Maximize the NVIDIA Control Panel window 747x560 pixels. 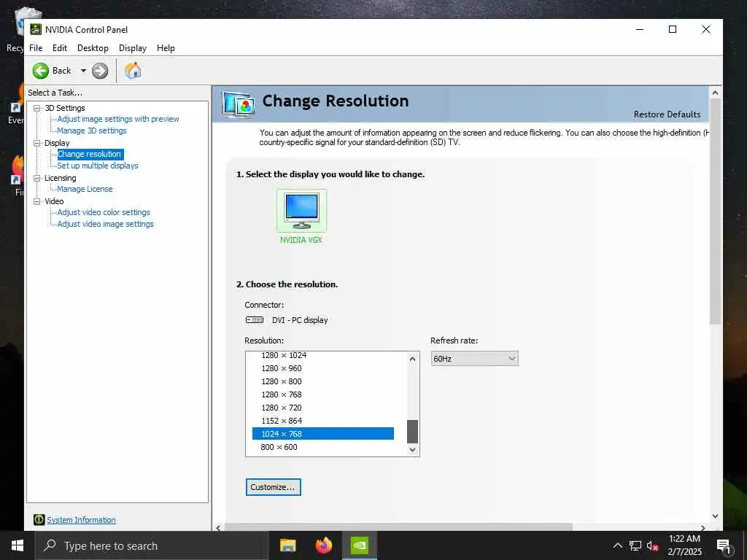coord(673,29)
